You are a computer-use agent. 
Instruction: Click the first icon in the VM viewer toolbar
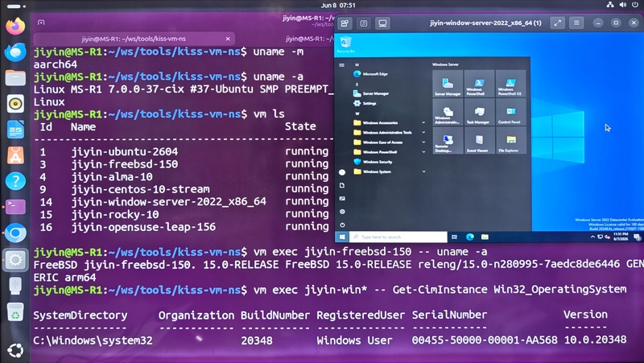click(x=345, y=23)
